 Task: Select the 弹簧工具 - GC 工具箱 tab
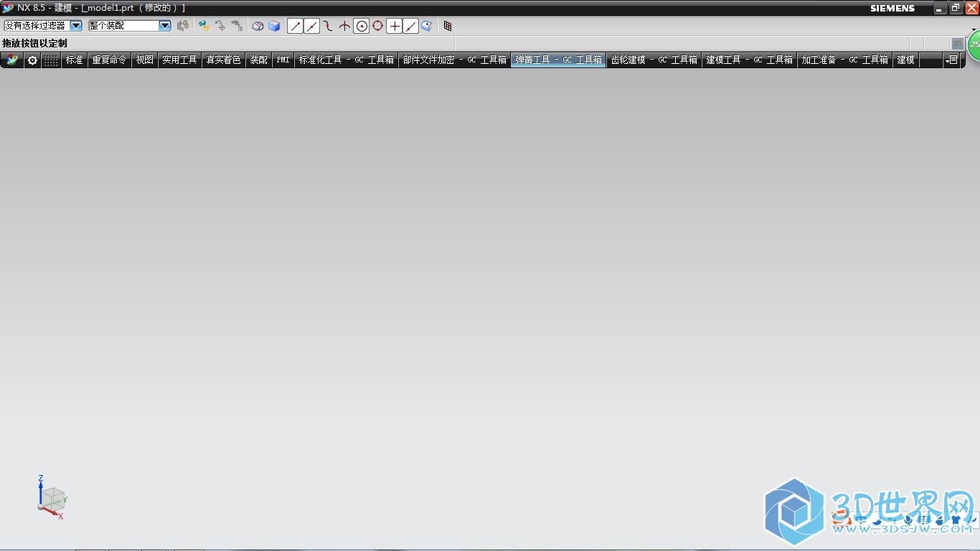click(559, 60)
